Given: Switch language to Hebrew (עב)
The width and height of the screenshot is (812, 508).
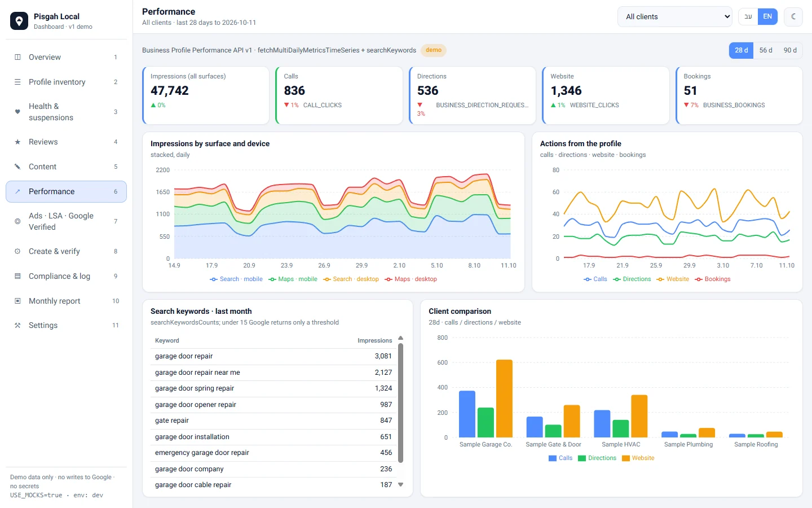Looking at the screenshot, I should pos(748,16).
